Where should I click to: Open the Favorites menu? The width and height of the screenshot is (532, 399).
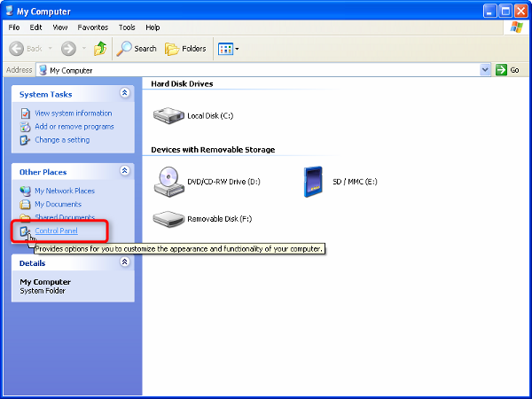point(92,27)
